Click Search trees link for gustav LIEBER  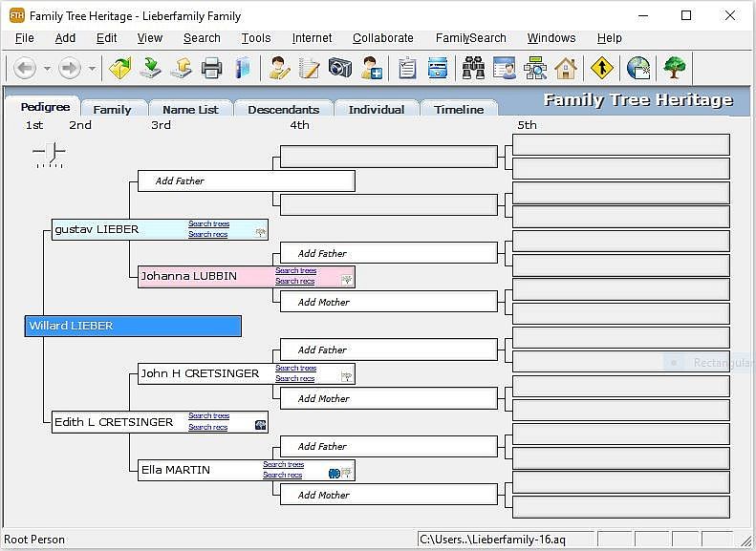tap(208, 224)
